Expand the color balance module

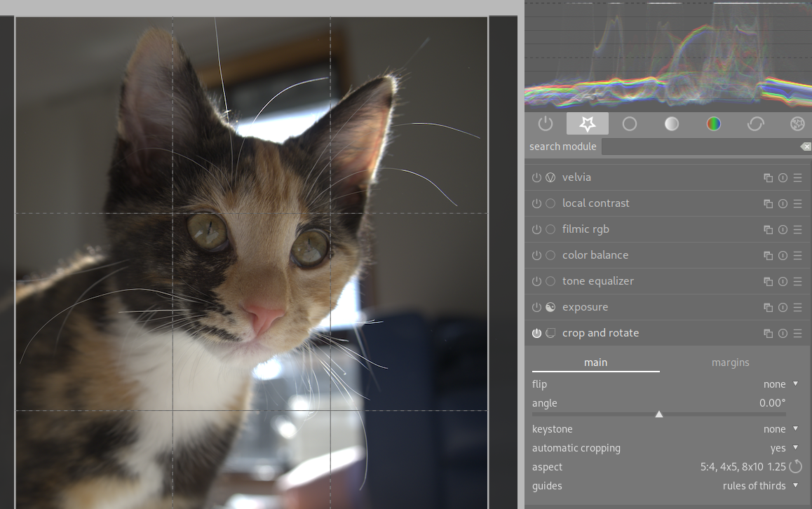tap(595, 255)
